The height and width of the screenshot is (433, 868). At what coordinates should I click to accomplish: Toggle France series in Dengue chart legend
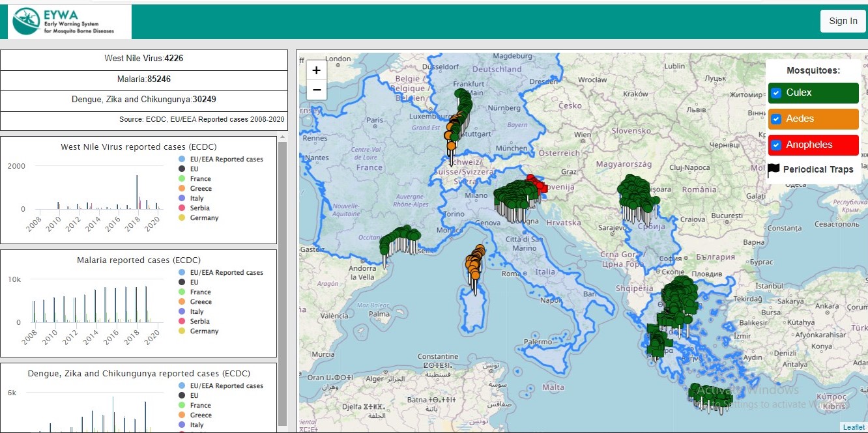(x=195, y=405)
